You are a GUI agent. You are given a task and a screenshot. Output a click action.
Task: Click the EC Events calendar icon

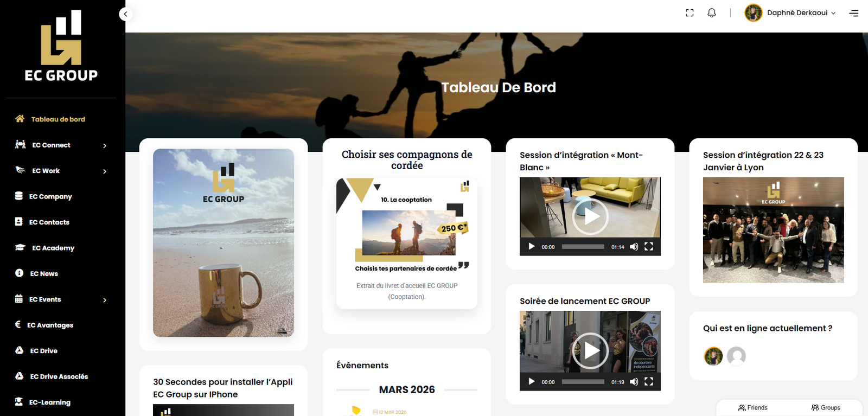coord(19,299)
